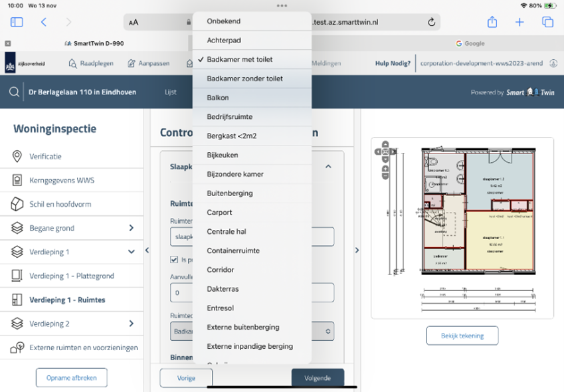Click the Bekijk tekening button
564x392 pixels.
click(x=462, y=336)
